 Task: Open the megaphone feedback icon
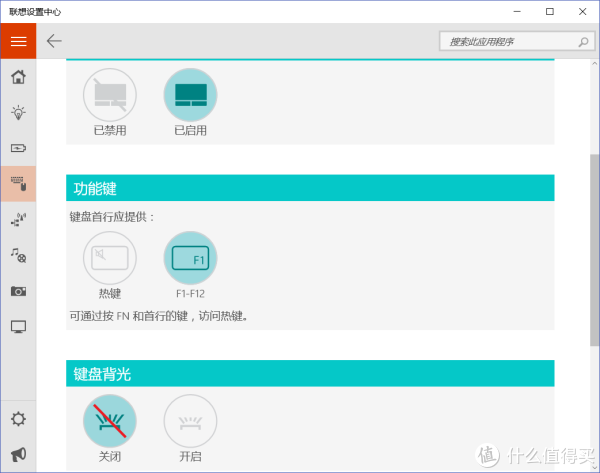click(x=18, y=454)
